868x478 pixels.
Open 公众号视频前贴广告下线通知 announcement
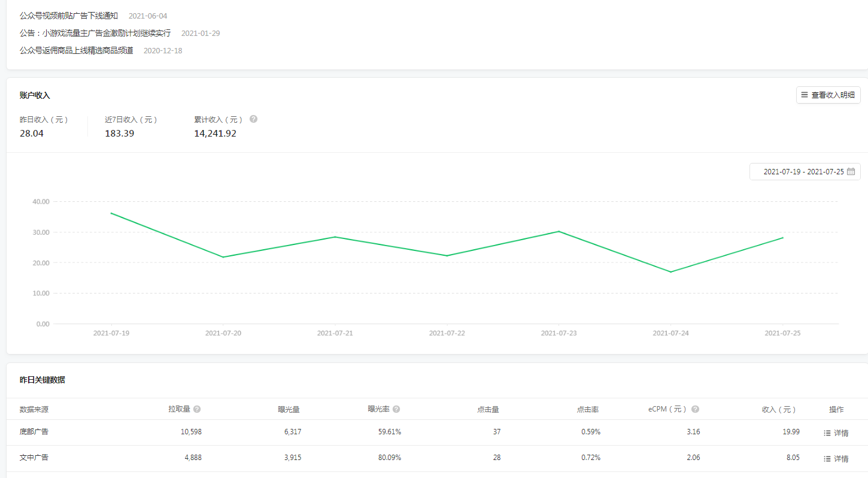(x=69, y=16)
